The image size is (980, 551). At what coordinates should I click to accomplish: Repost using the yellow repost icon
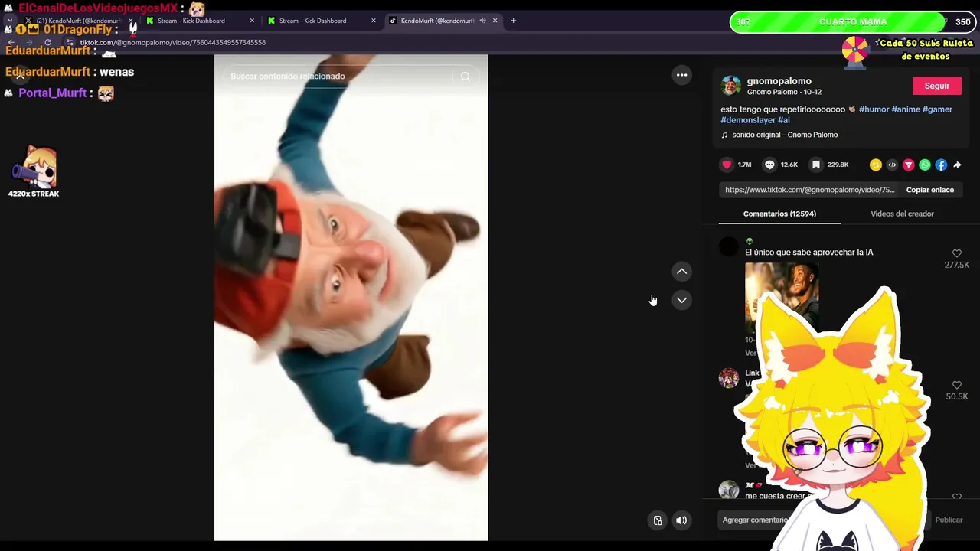tap(876, 165)
